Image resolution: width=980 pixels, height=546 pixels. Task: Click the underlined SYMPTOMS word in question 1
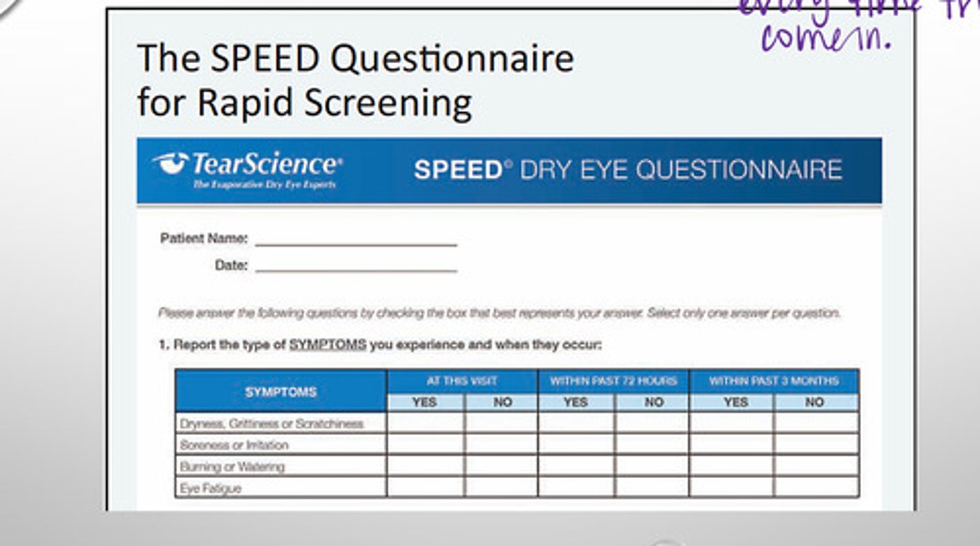[327, 345]
